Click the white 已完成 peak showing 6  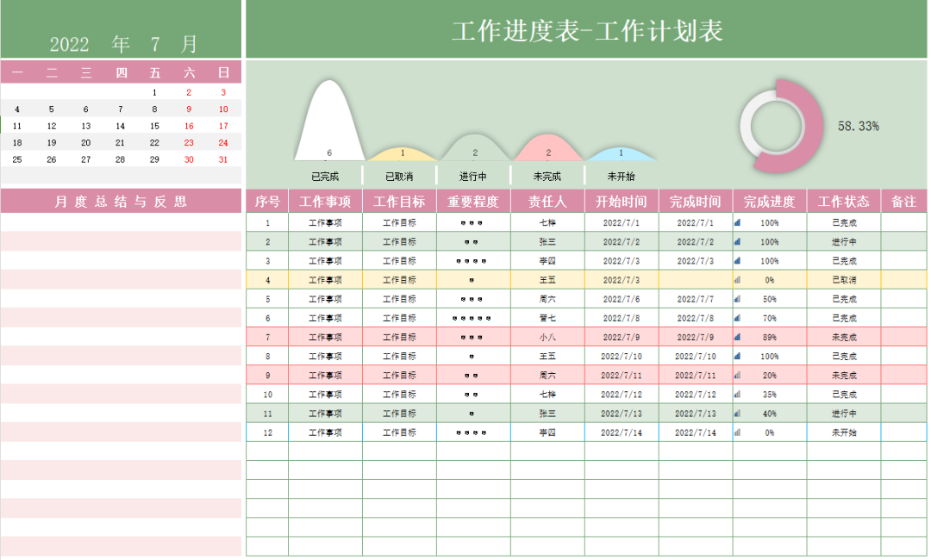click(329, 120)
